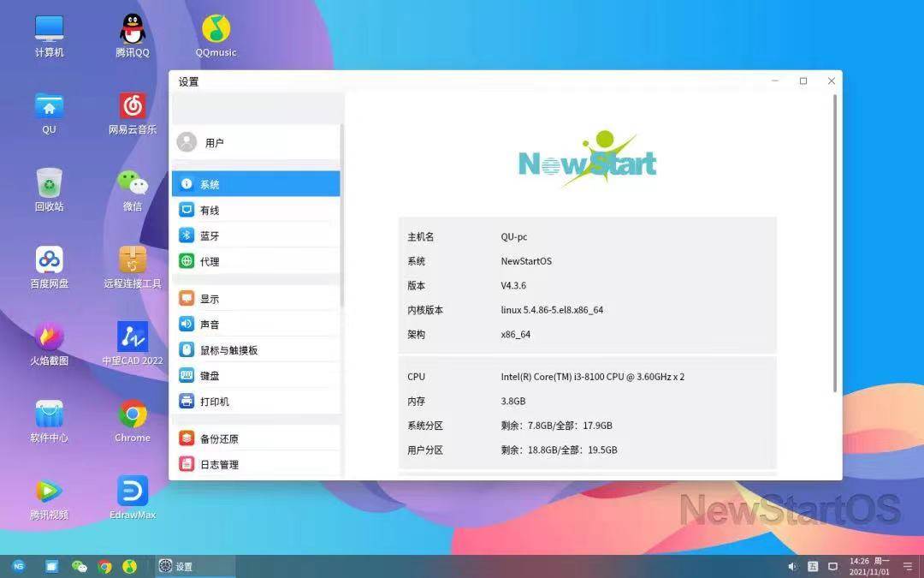The width and height of the screenshot is (924, 578).
Task: Click kernel version linux 5.4.86-5.el8.x86_64
Action: click(x=552, y=310)
